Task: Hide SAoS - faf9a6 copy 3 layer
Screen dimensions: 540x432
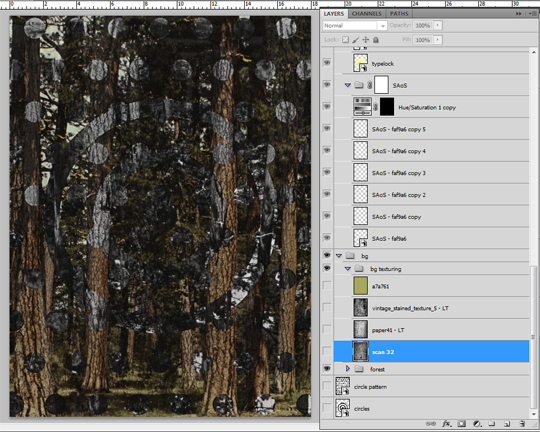Action: (x=327, y=172)
